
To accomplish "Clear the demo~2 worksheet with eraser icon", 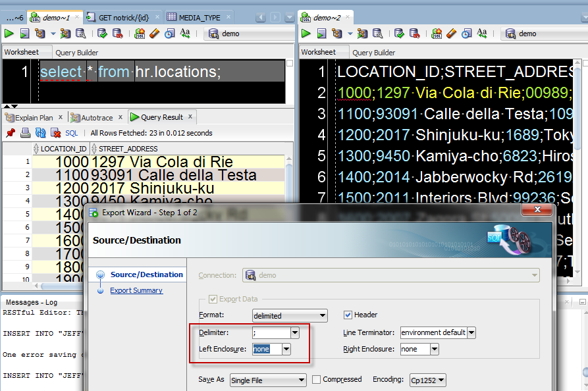I will click(452, 34).
